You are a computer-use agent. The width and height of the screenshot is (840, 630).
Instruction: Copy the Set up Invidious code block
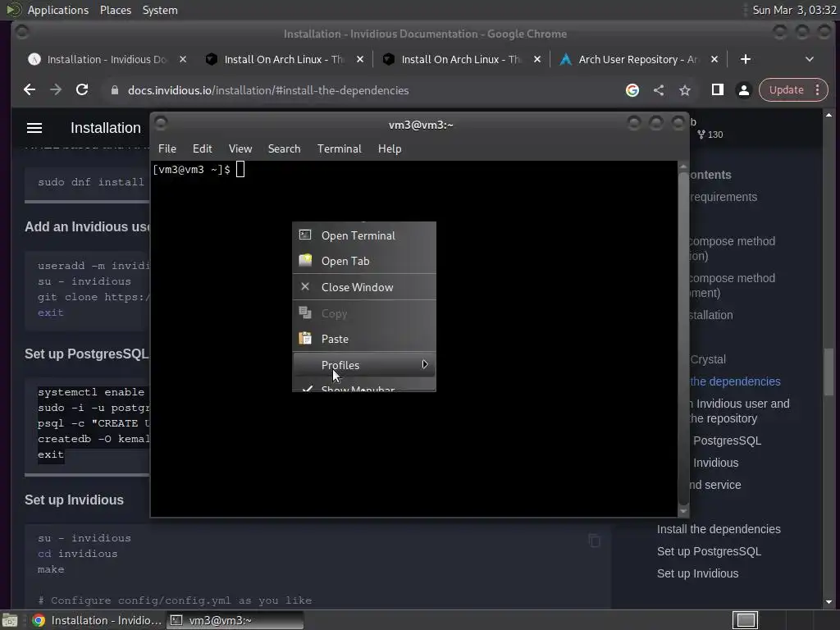tap(594, 541)
